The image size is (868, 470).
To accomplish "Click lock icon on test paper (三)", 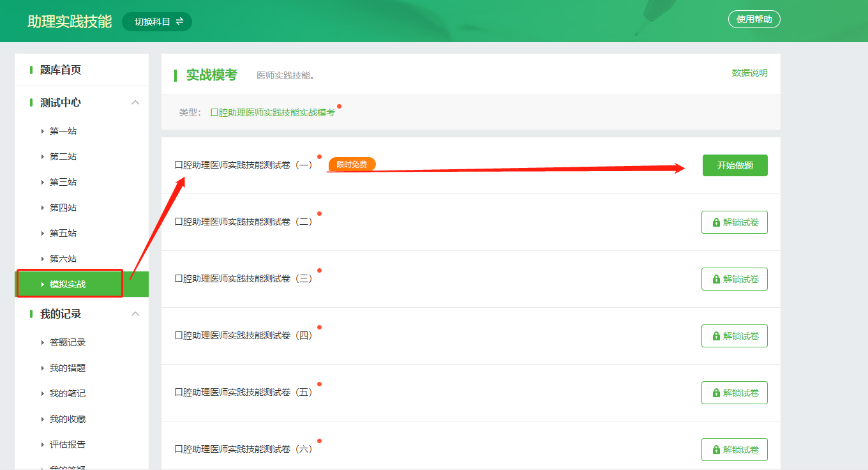I will [716, 279].
